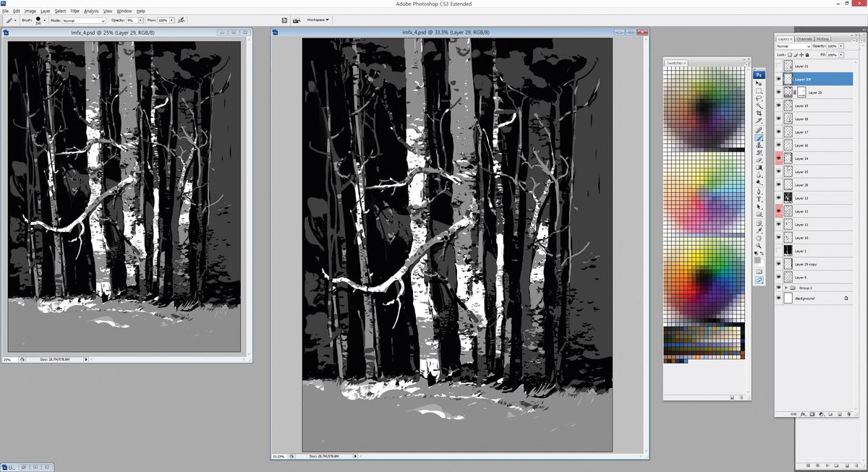868x472 pixels.
Task: Enable airbrush mode in the options bar
Action: pos(180,20)
